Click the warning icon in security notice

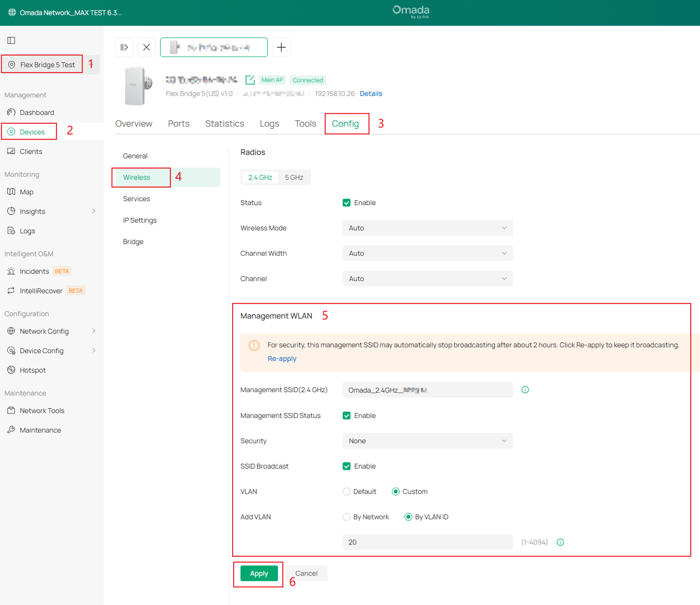254,345
